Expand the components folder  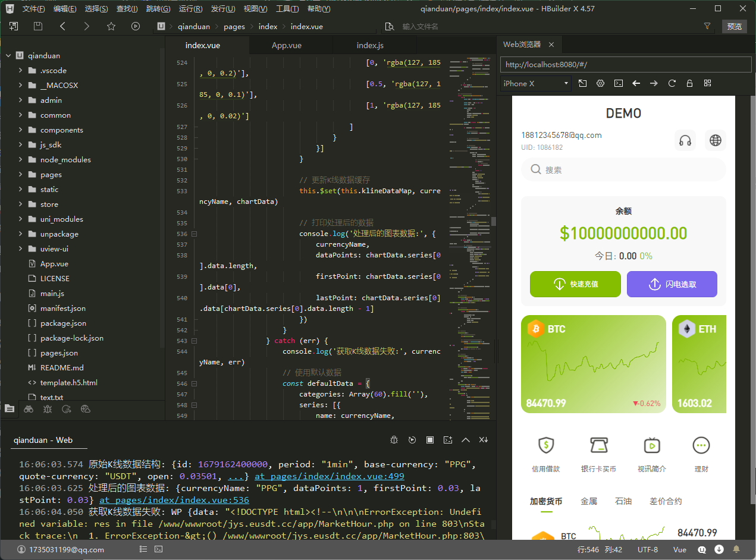tap(21, 130)
